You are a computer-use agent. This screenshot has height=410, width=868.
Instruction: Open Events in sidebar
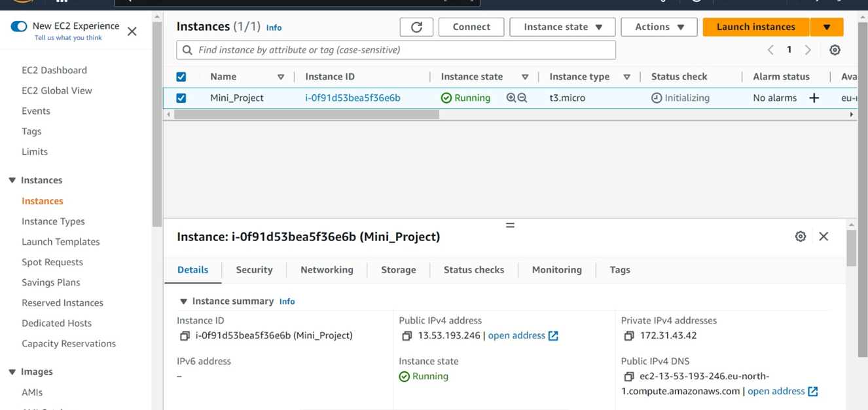[x=36, y=111]
